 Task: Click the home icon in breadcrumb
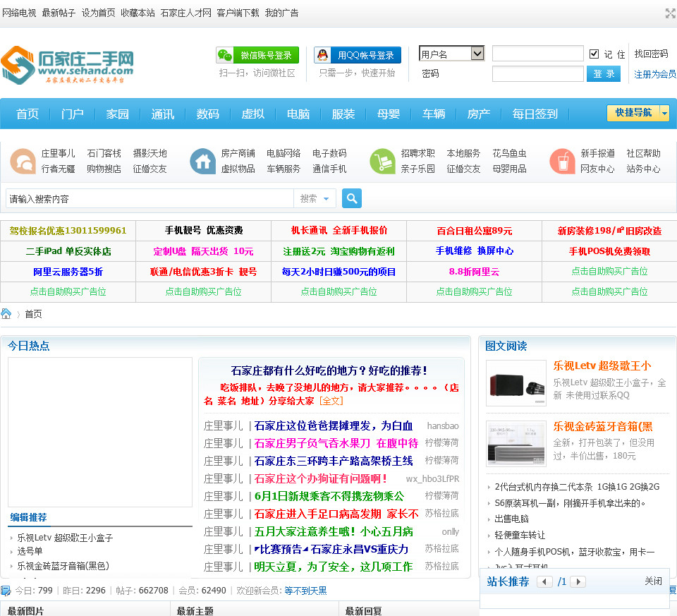6,314
